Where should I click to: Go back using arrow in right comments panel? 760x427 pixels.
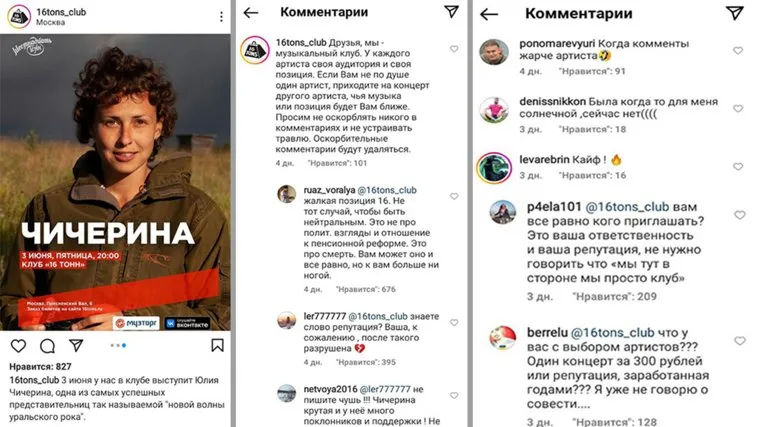click(489, 14)
